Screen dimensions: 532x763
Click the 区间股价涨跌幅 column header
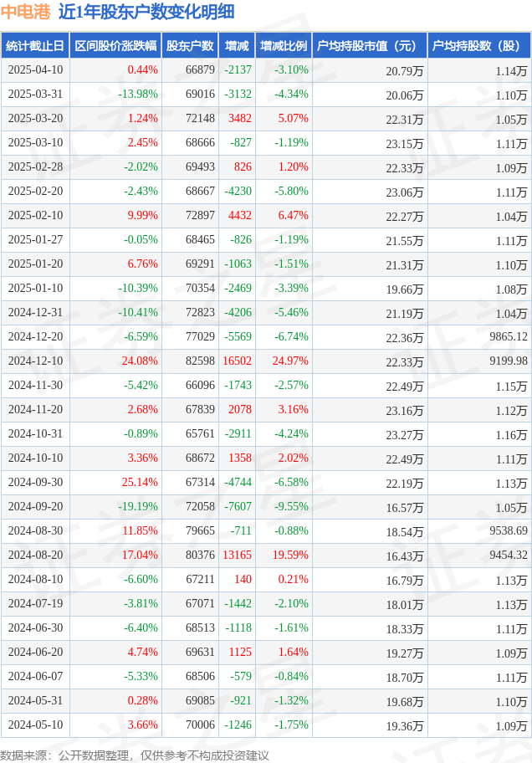pyautogui.click(x=115, y=46)
